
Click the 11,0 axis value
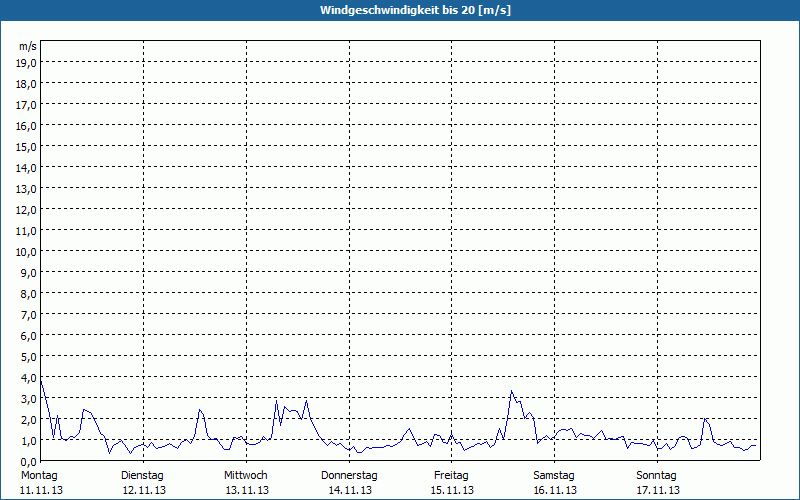click(x=26, y=231)
